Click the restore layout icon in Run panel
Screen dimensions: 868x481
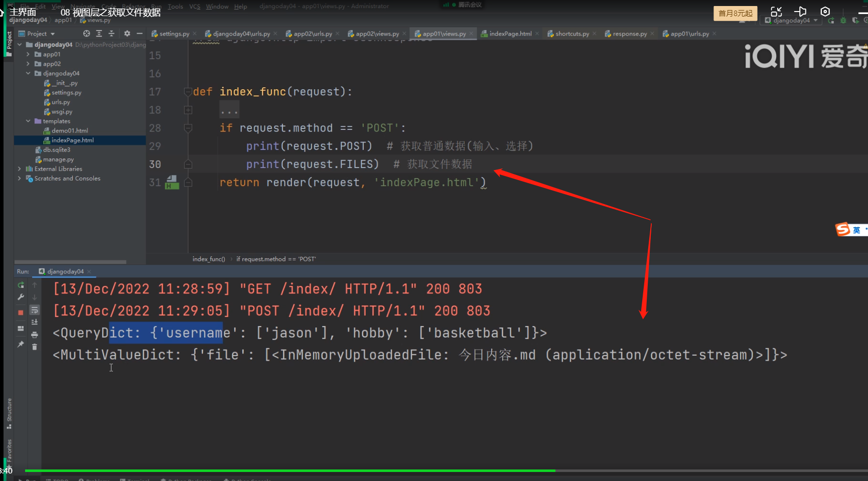click(21, 329)
